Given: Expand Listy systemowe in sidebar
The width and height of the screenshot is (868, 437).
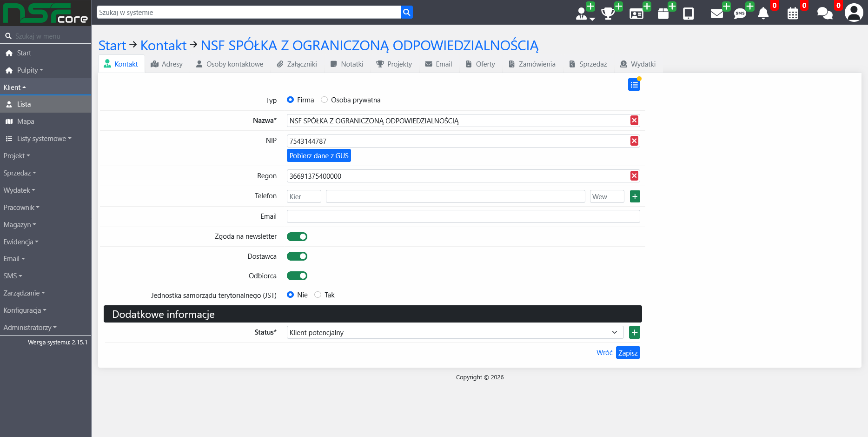Looking at the screenshot, I should coord(46,139).
